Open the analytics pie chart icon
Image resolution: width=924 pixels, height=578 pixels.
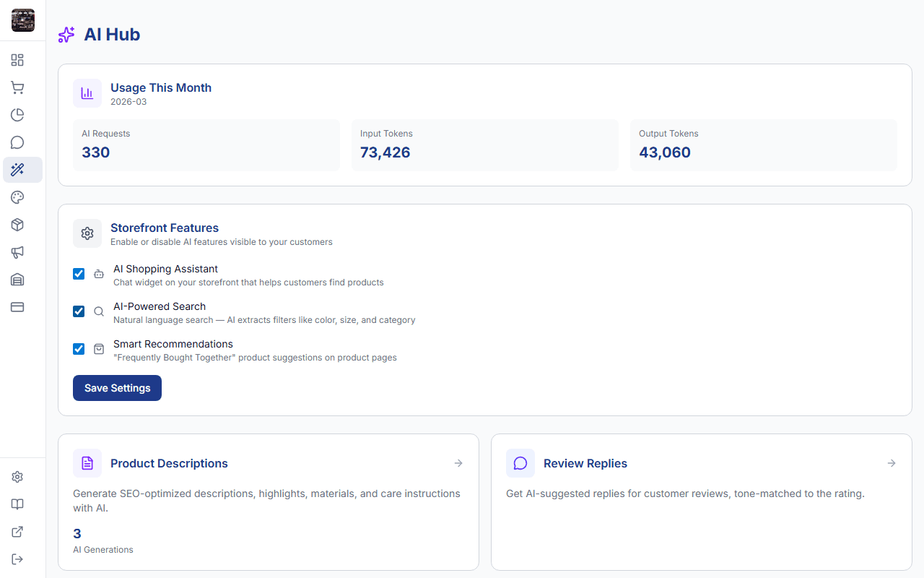click(17, 115)
